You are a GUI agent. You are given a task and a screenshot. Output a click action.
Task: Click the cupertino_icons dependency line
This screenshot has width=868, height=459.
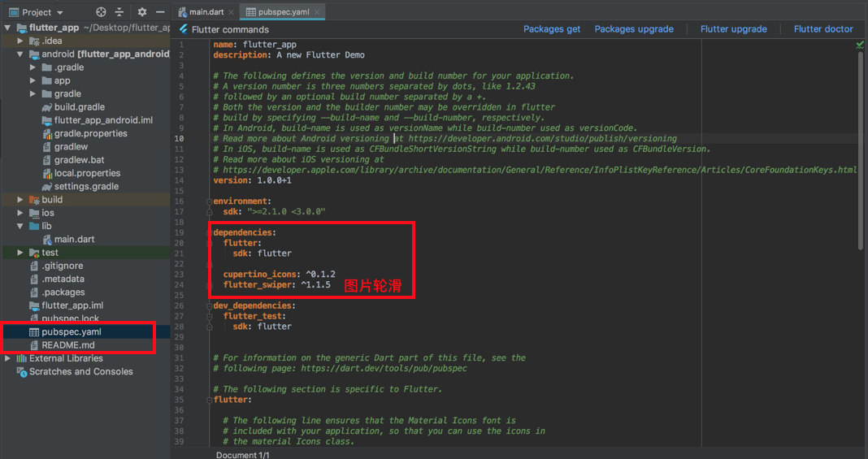coord(279,275)
